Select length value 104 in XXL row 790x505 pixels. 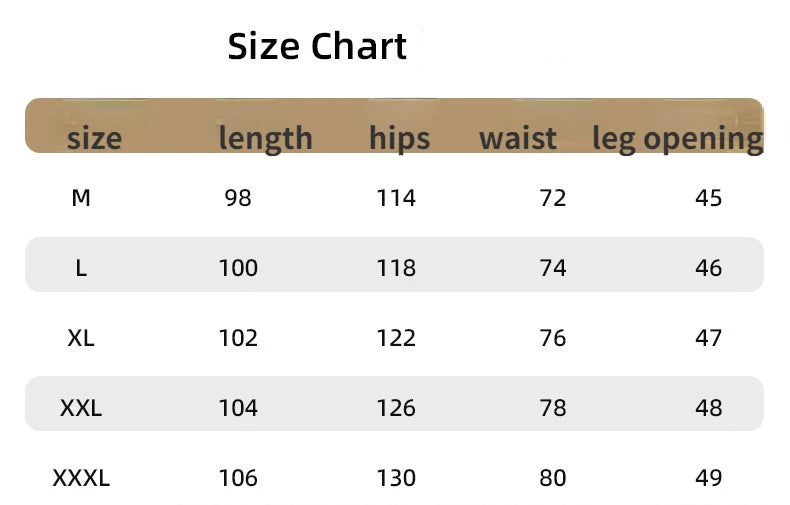coord(238,408)
